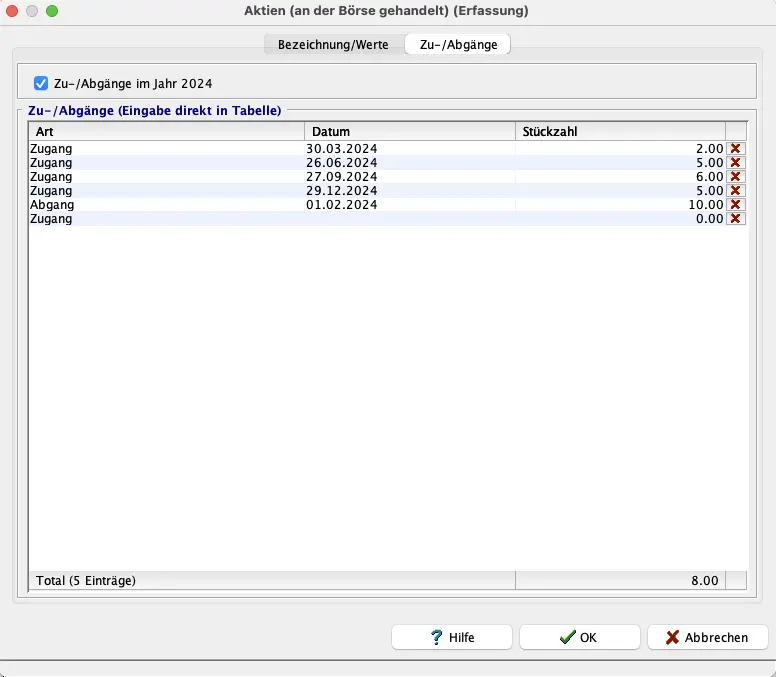
Task: Click the Stückzahl column header
Action: (x=619, y=131)
